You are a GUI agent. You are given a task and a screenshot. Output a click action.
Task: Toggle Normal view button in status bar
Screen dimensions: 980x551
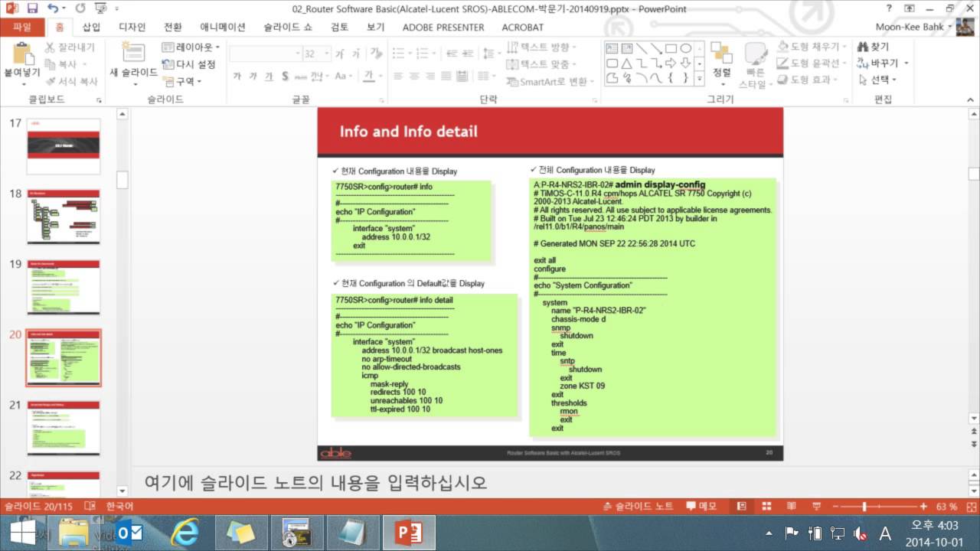coord(741,507)
